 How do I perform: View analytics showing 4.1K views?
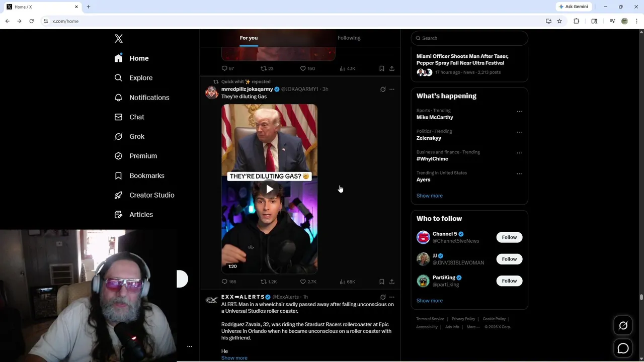point(347,68)
